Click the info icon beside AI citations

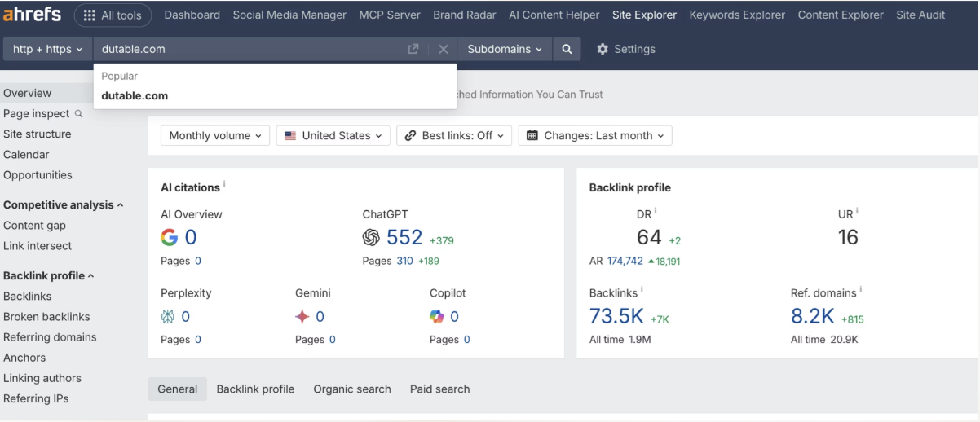[x=224, y=185]
